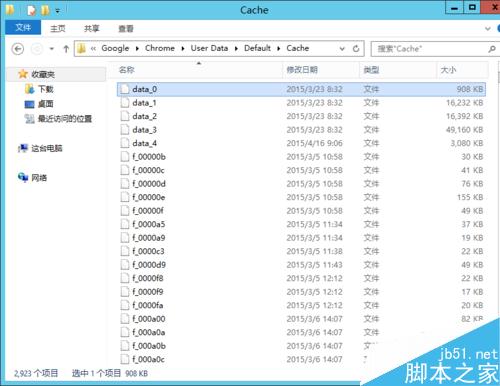Click the folder icon in address bar
500x386 pixels.
81,49
